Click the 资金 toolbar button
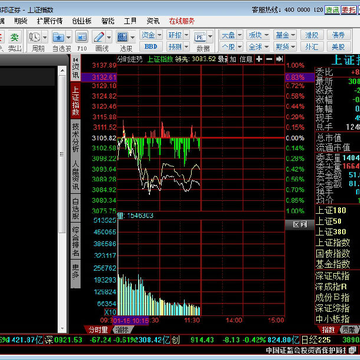Viewport: 360px width, 360px height. tap(148, 35)
